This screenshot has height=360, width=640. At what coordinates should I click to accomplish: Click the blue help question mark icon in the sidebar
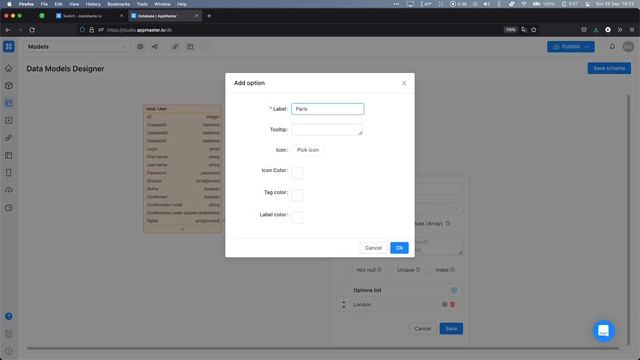pos(9,316)
